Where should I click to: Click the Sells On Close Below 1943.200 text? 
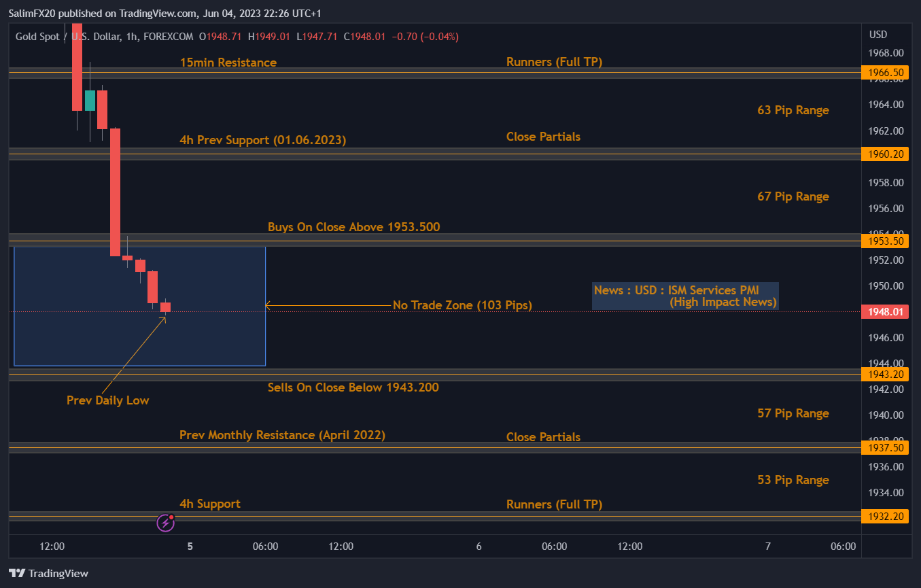click(x=353, y=387)
